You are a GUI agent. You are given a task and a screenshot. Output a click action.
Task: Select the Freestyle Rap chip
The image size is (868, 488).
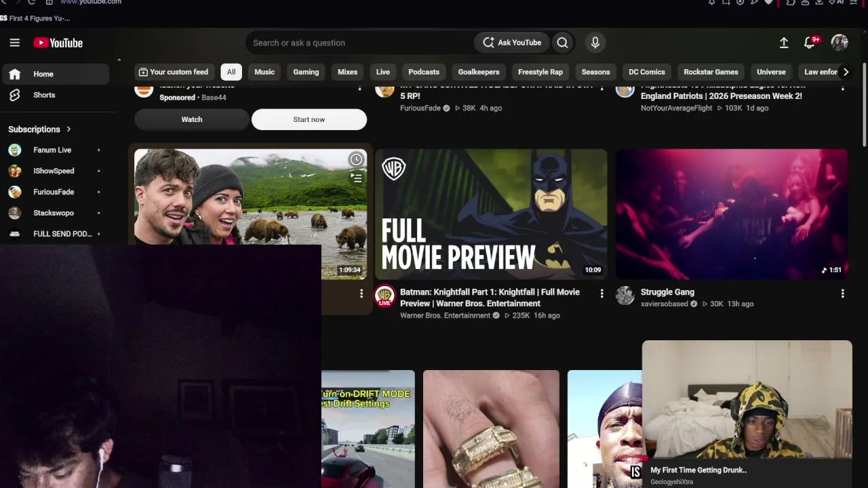(x=540, y=72)
